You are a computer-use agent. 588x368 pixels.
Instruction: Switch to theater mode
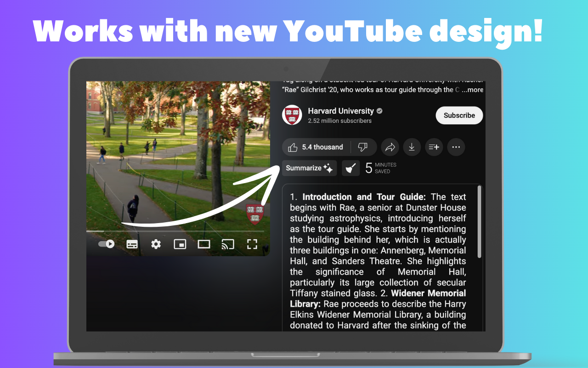(x=204, y=244)
